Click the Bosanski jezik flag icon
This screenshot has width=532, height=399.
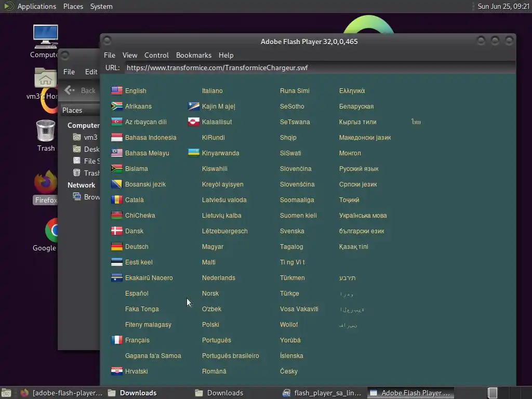pos(117,184)
